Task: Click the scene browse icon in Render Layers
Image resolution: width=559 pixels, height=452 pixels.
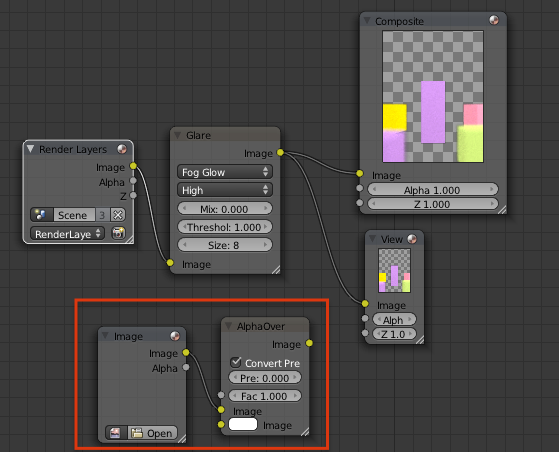Action: [42, 215]
